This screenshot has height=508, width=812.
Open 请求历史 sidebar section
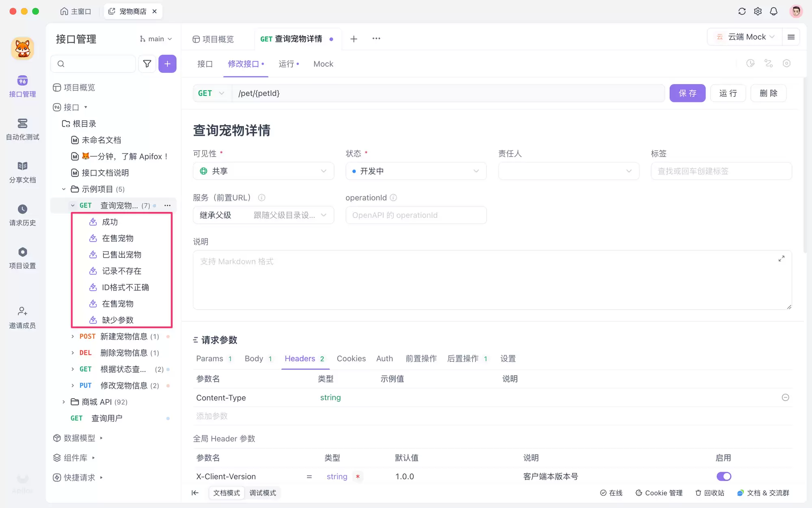22,215
